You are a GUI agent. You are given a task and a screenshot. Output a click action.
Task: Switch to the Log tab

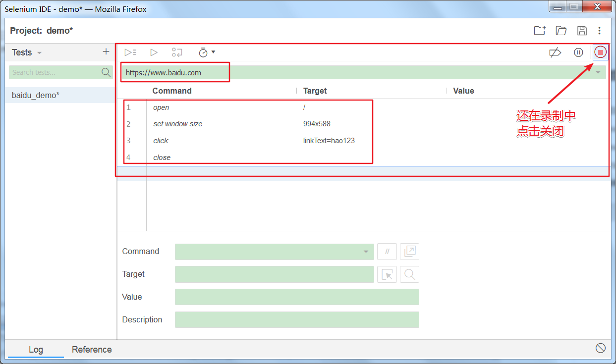(x=36, y=349)
